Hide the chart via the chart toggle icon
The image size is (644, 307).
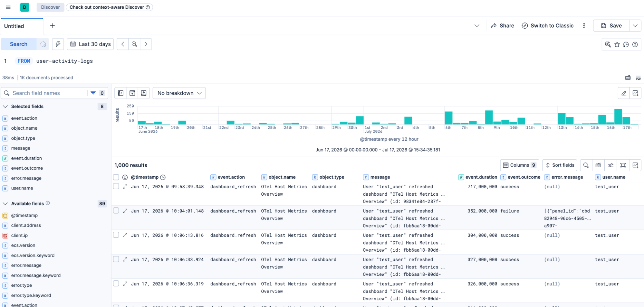132,93
